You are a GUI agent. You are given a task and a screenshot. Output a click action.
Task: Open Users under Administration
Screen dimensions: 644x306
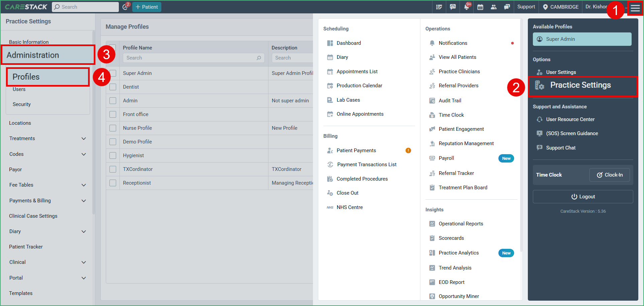[19, 89]
